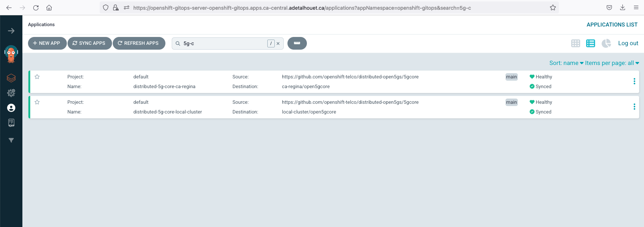
Task: Open the Items per page dropdown
Action: pos(612,63)
